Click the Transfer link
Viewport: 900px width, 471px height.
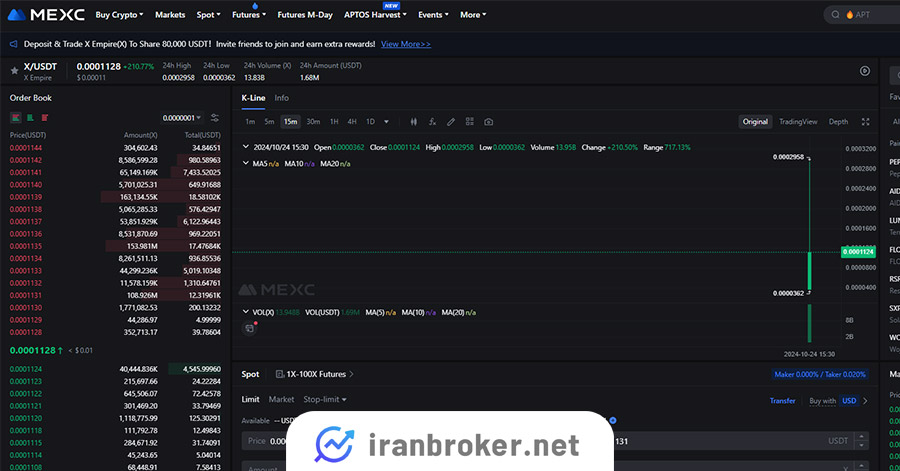point(782,401)
